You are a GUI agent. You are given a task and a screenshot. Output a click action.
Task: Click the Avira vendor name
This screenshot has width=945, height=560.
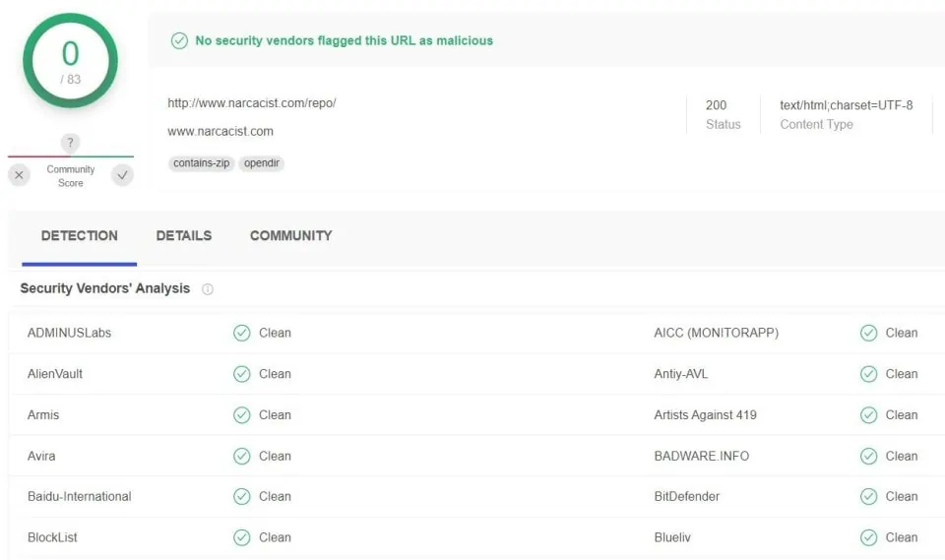tap(41, 456)
